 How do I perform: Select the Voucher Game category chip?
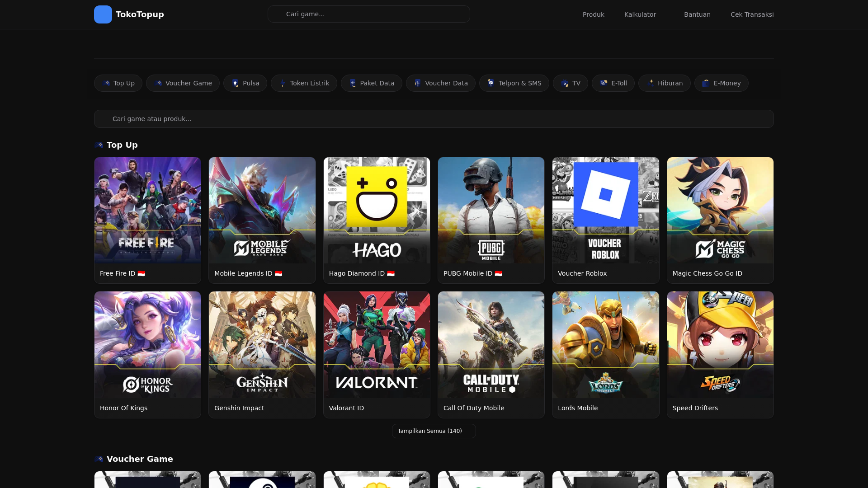pyautogui.click(x=183, y=83)
